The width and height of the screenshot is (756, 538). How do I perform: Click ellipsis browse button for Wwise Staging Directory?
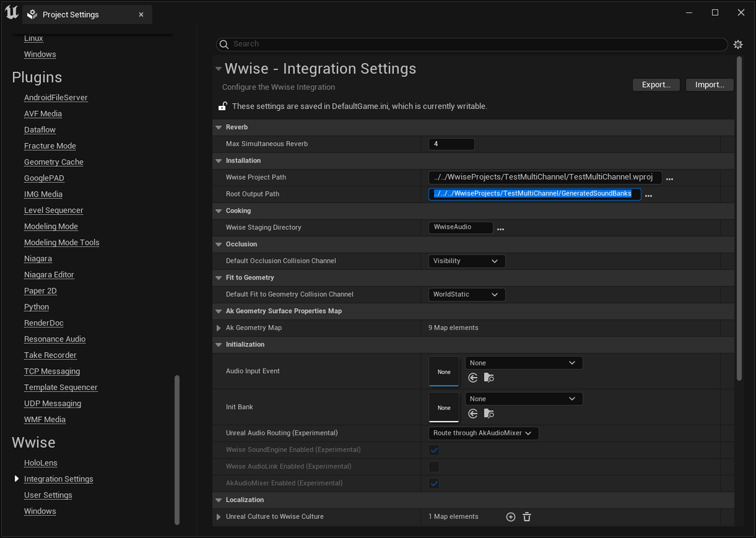tap(500, 228)
